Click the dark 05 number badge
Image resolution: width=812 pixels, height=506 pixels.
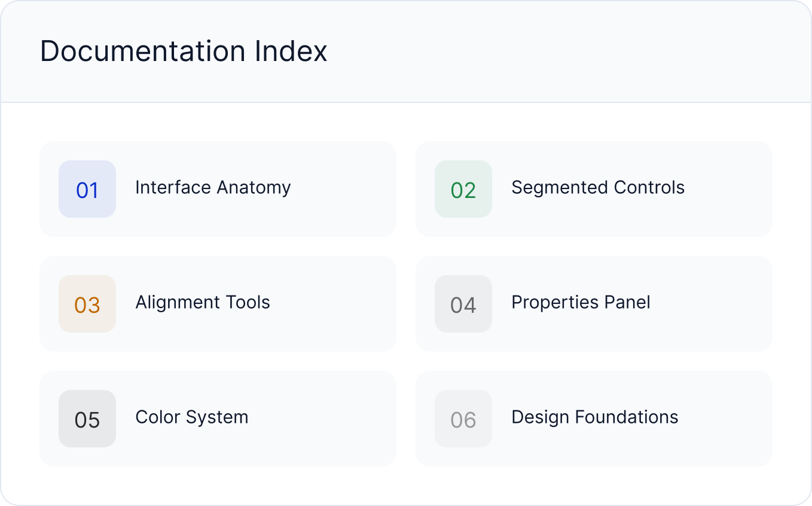click(87, 419)
